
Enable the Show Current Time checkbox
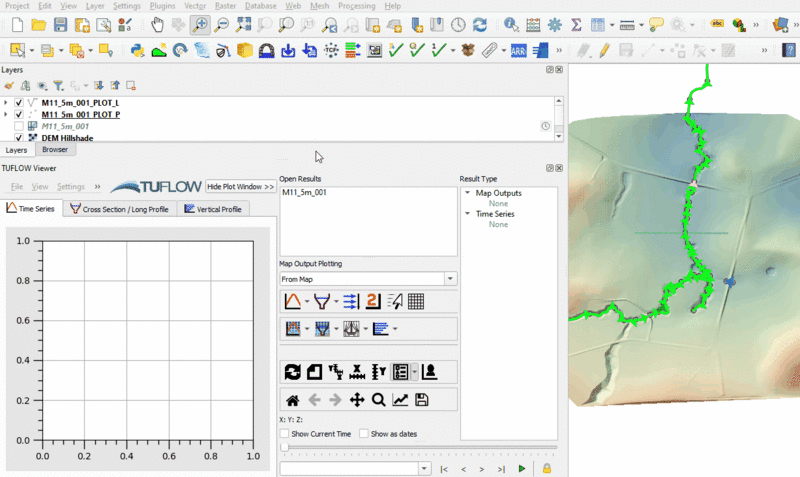286,434
